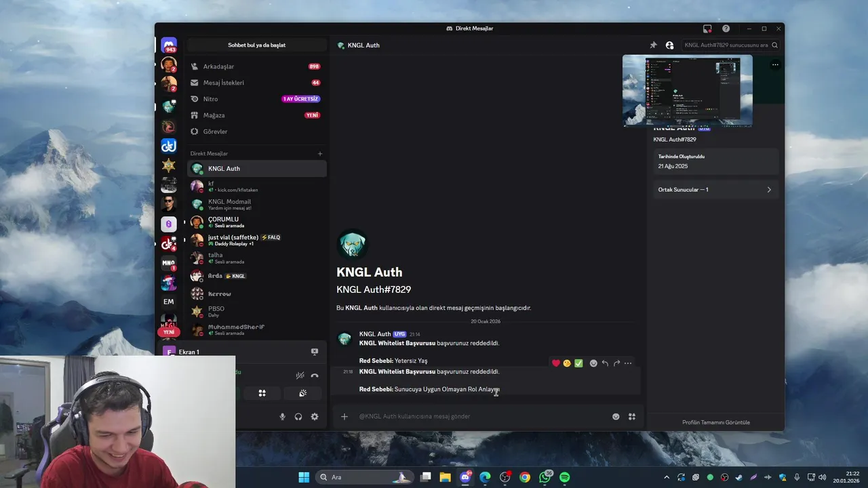Open pinned messages in chat header
Image resolution: width=868 pixels, height=488 pixels.
[653, 45]
